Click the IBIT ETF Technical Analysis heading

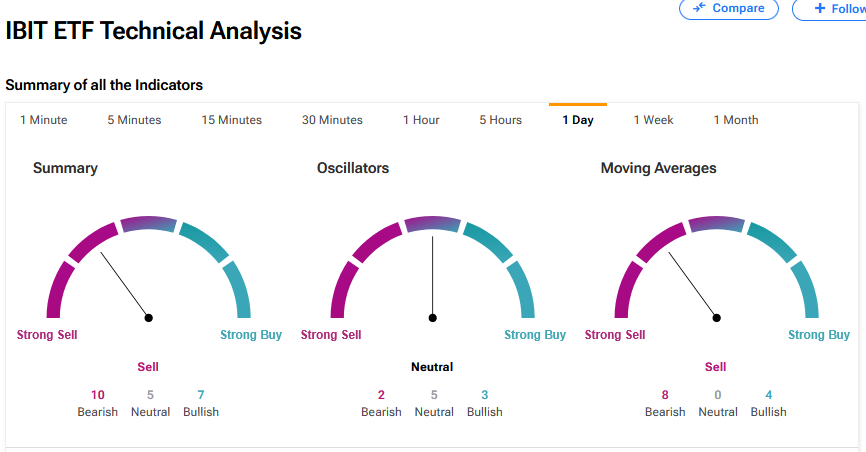click(153, 31)
